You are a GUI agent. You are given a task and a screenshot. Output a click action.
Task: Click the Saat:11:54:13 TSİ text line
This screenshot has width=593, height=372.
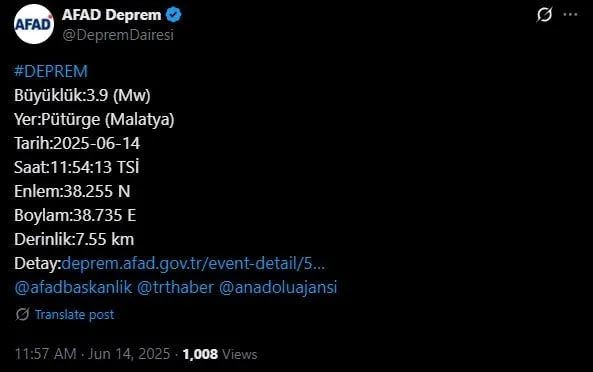tap(77, 167)
